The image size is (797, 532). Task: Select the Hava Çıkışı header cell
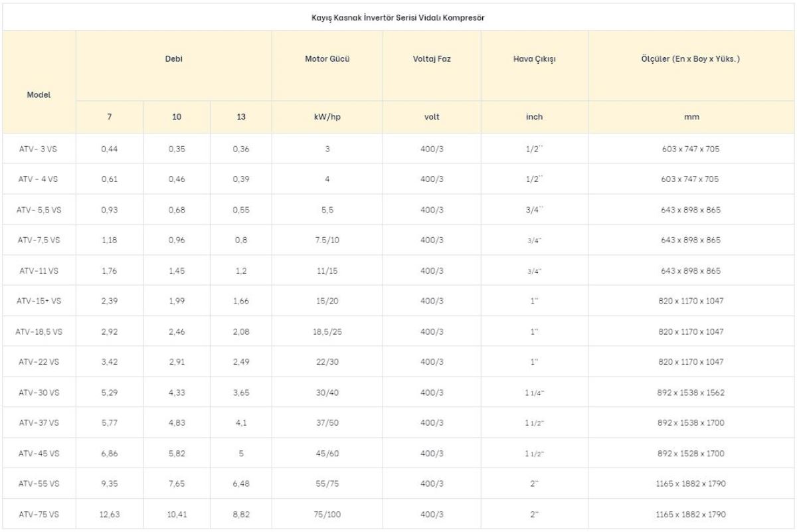click(x=534, y=58)
